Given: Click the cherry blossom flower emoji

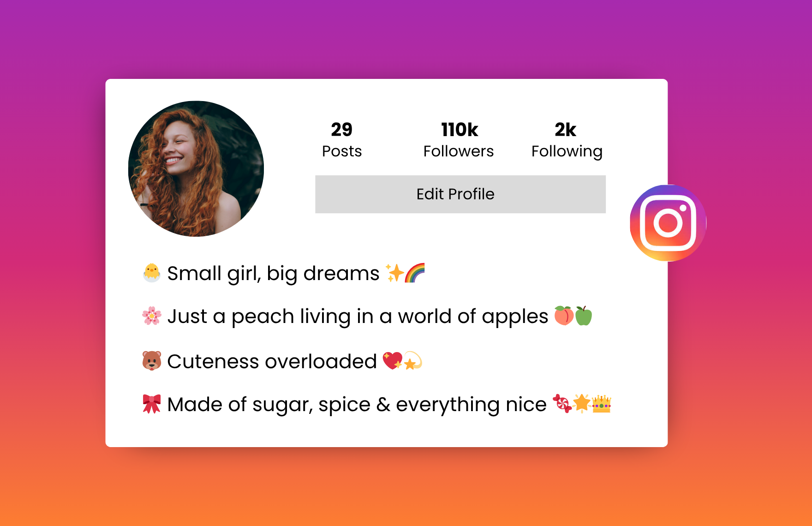Looking at the screenshot, I should point(151,316).
